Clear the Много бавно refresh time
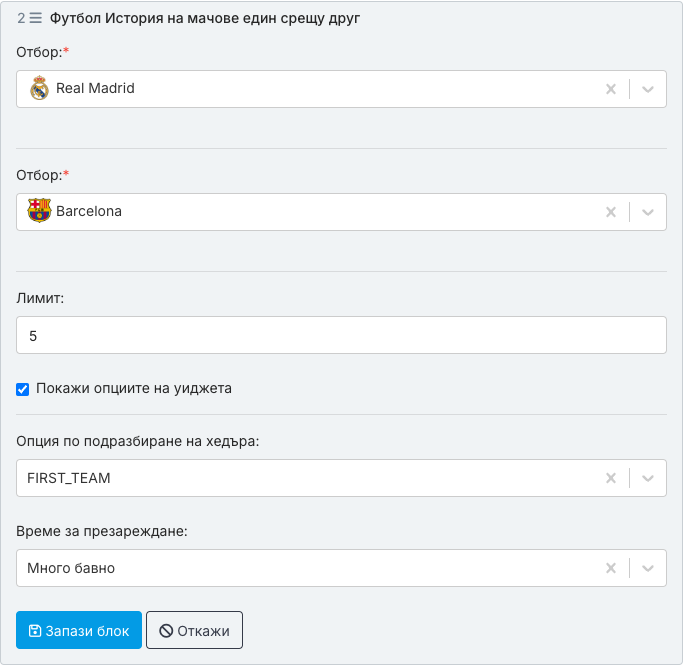683x666 pixels. (611, 568)
